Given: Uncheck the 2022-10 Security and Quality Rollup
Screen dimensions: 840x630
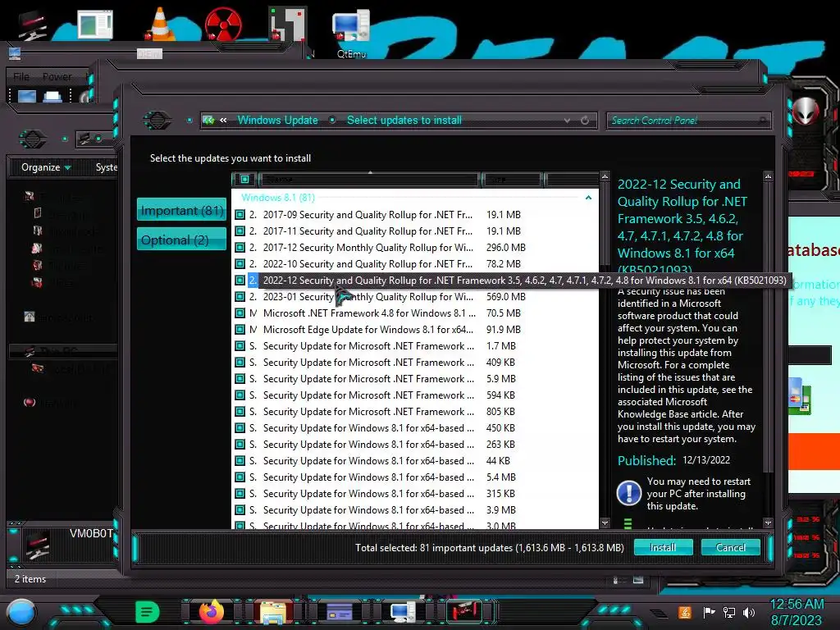Looking at the screenshot, I should (240, 264).
